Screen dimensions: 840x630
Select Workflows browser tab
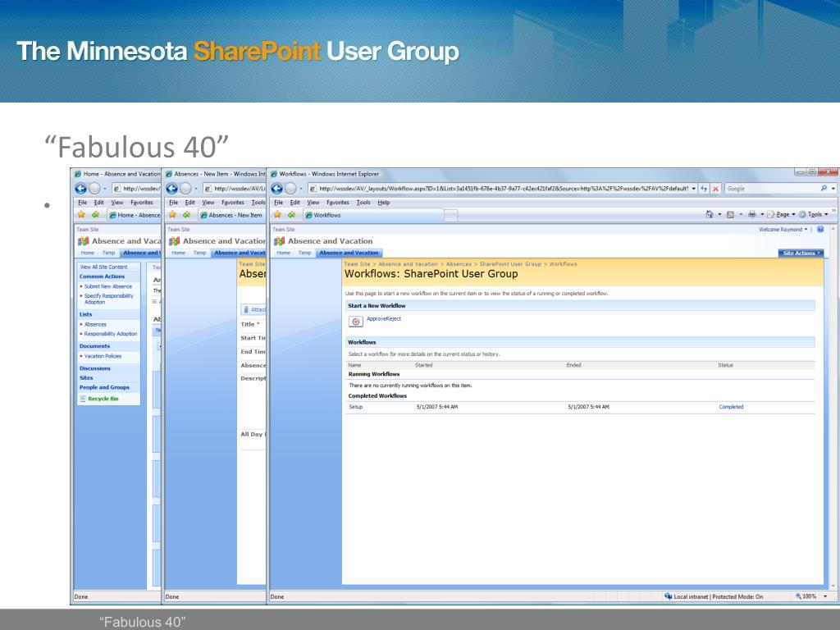coord(375,215)
